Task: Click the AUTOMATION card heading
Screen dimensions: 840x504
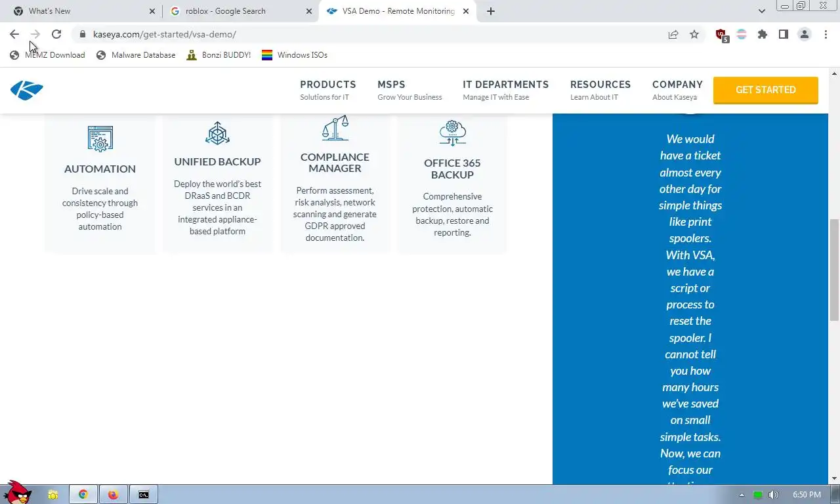Action: click(x=100, y=169)
